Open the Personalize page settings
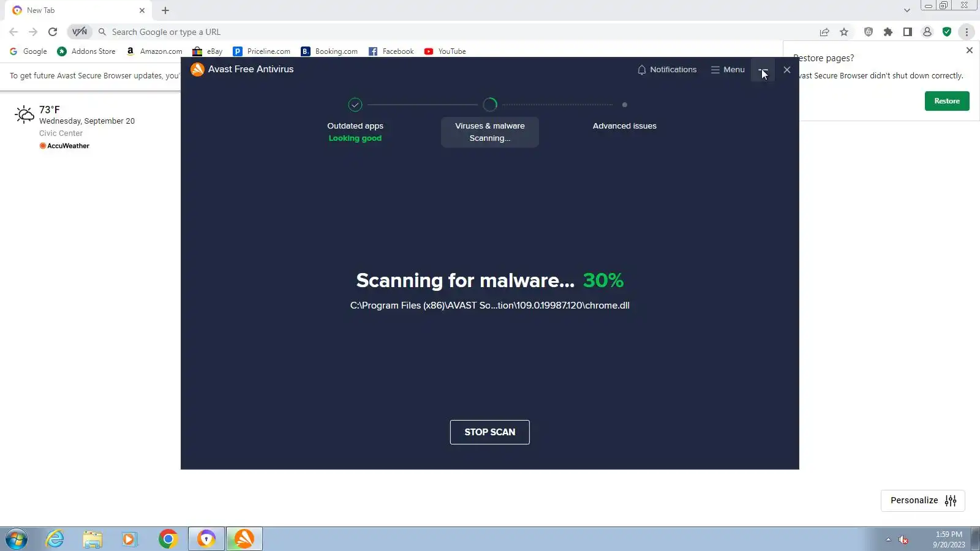Viewport: 980px width, 551px height. pyautogui.click(x=923, y=501)
